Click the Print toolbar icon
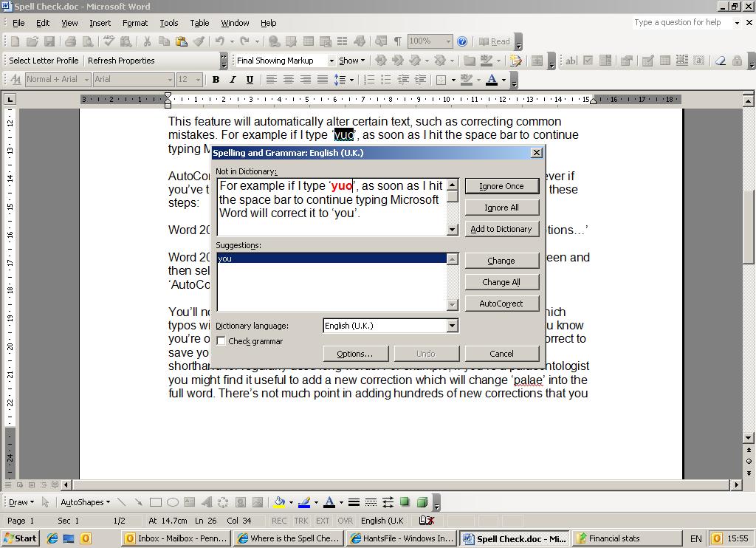The width and height of the screenshot is (756, 548). [70, 41]
